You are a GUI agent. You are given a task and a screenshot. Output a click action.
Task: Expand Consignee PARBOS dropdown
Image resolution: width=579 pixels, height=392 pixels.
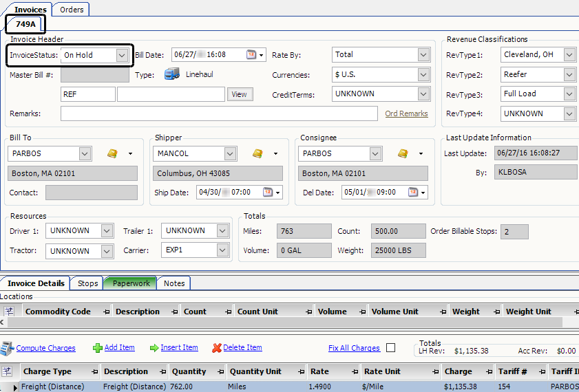(x=375, y=154)
